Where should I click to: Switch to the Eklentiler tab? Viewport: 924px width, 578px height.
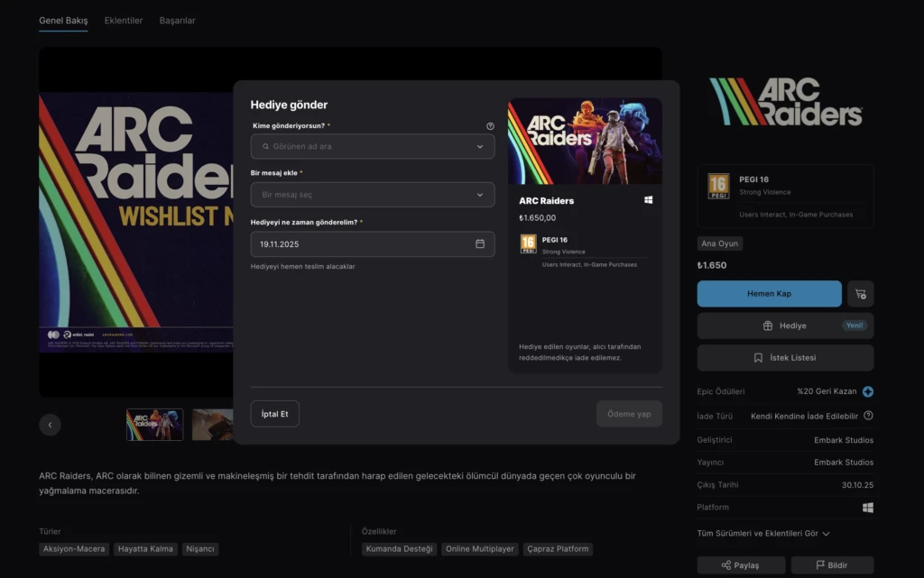pyautogui.click(x=124, y=20)
